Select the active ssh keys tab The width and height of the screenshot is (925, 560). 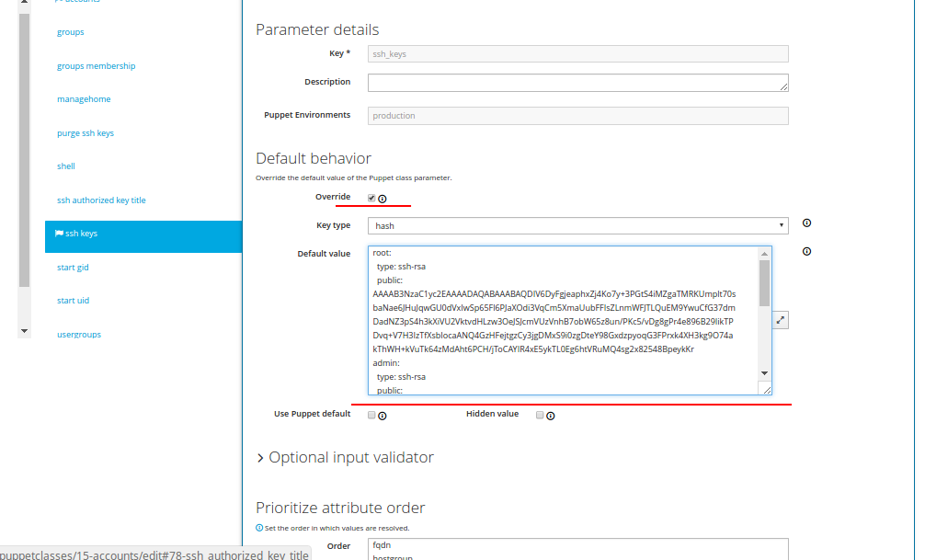coord(143,236)
